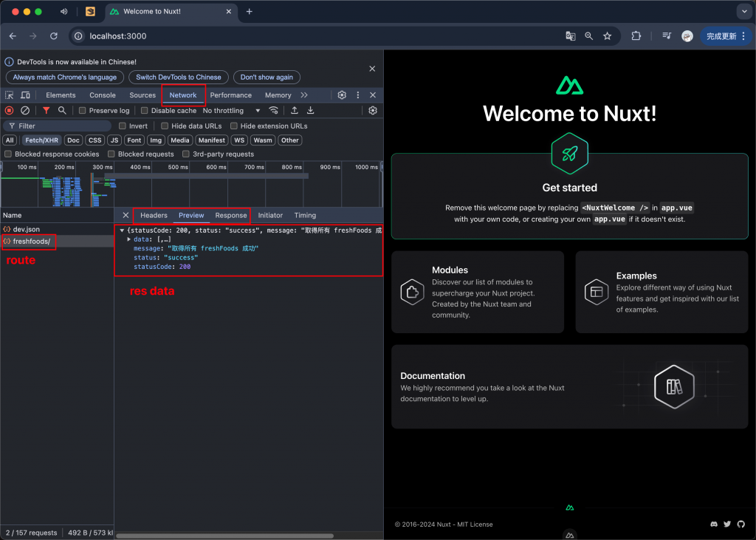Open the Response tab
This screenshot has width=756, height=540.
[231, 215]
